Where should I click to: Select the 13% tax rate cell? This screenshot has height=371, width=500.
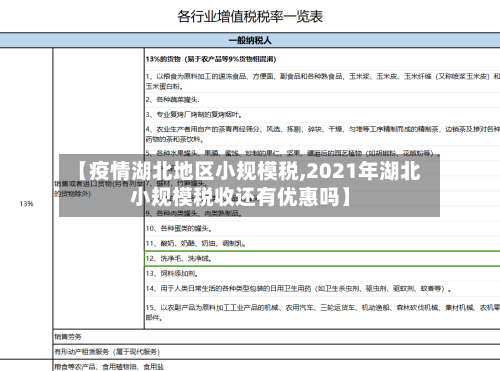[x=26, y=204]
